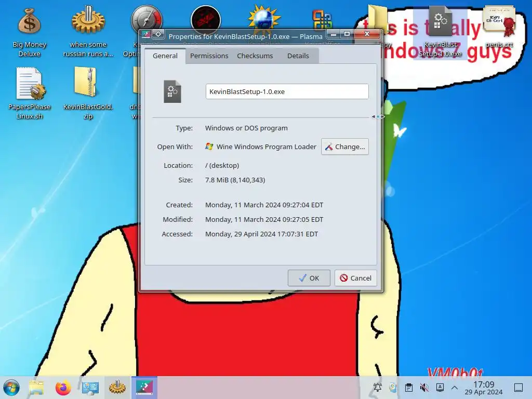Click the location text '/ (desktop)'
The width and height of the screenshot is (532, 399).
click(x=222, y=166)
